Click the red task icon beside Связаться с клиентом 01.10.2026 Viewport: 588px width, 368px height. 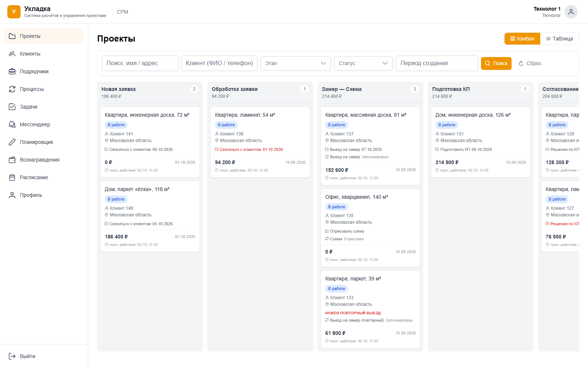click(x=217, y=149)
